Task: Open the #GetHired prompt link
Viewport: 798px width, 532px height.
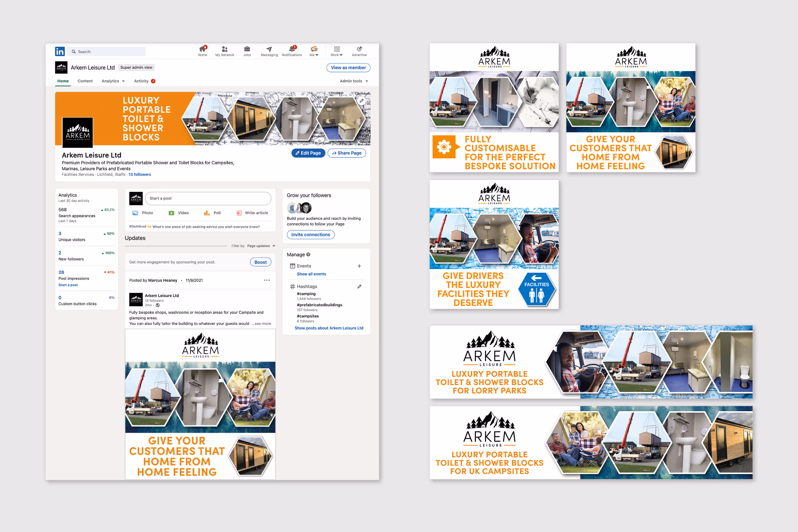Action: (194, 227)
